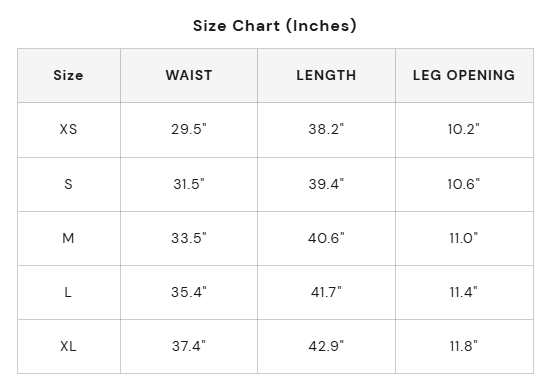Select the 38.2" length cell

coord(326,130)
